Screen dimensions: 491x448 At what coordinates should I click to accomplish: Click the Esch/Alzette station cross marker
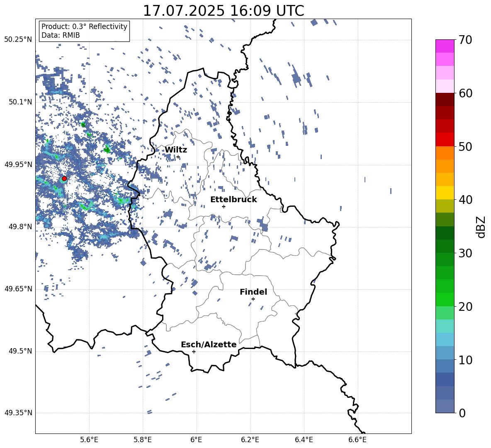click(194, 351)
